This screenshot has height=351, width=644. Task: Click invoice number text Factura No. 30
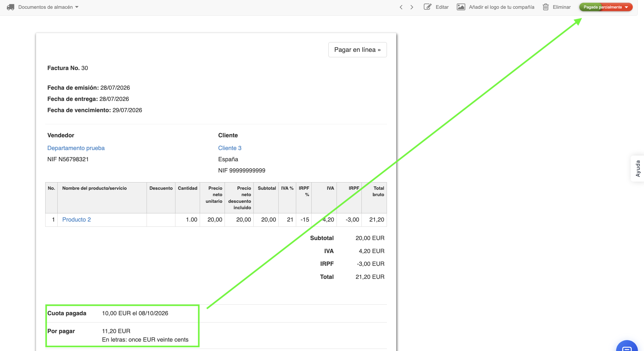pyautogui.click(x=68, y=68)
